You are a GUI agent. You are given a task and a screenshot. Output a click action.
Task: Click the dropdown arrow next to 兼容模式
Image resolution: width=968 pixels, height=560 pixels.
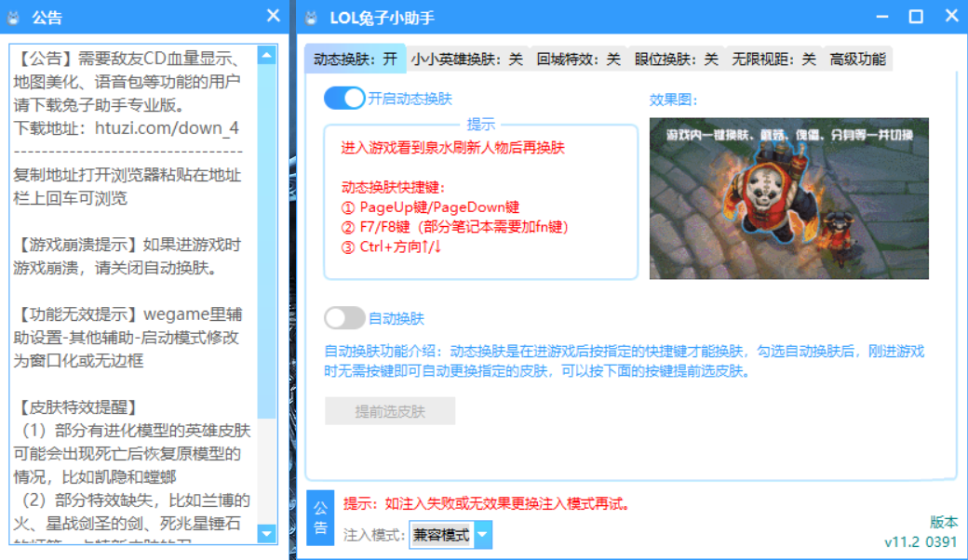coord(483,535)
